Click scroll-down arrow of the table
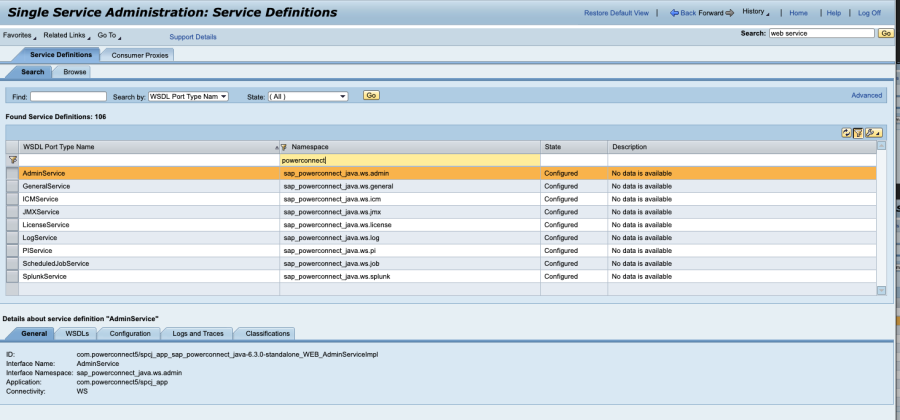Viewport: 900px width, 420px height. tap(881, 290)
